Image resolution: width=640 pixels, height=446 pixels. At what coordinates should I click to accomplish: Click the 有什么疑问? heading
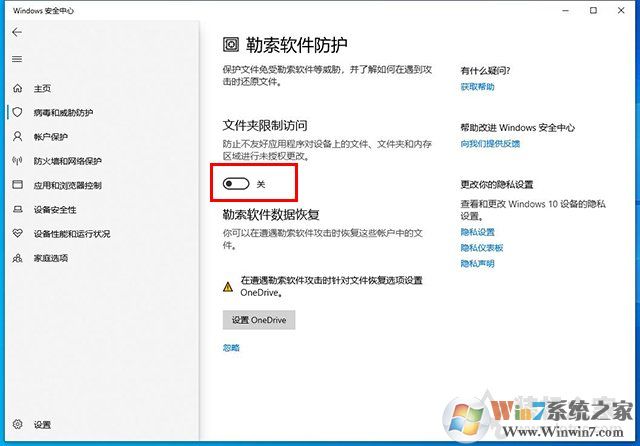[x=485, y=71]
